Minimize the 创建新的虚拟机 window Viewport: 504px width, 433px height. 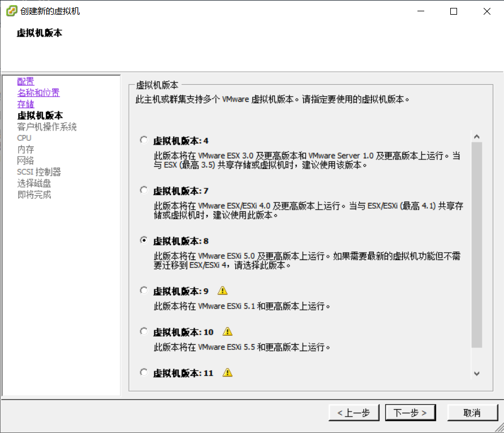pos(421,11)
